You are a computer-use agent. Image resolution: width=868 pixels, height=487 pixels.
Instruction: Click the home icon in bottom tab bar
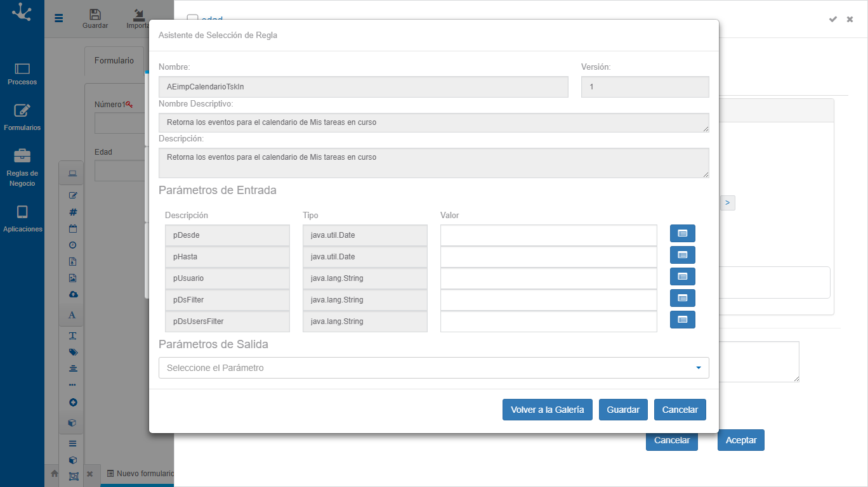click(x=55, y=474)
